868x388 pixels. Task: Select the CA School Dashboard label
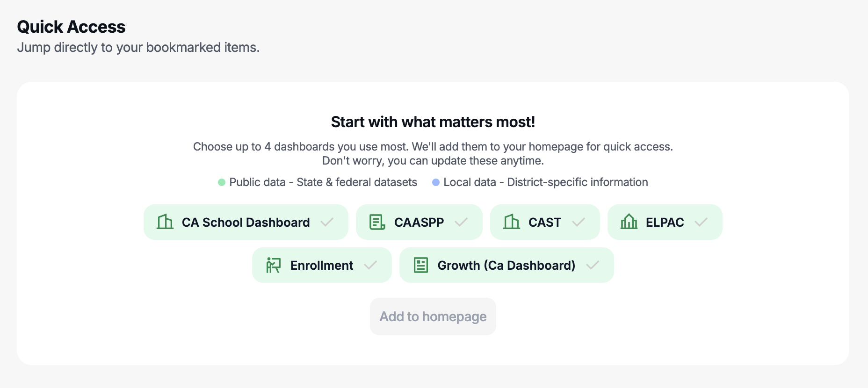(246, 223)
